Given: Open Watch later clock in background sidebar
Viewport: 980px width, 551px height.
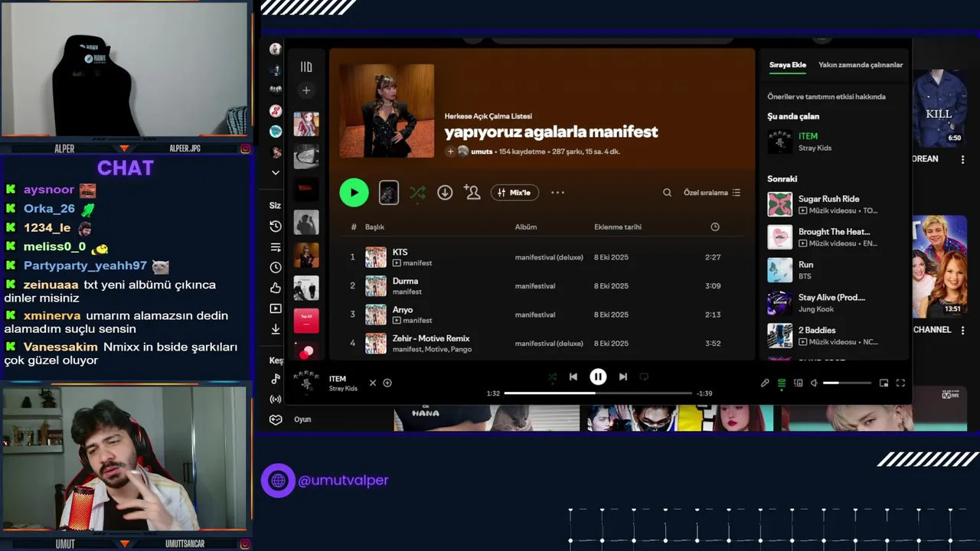Looking at the screenshot, I should [x=276, y=268].
